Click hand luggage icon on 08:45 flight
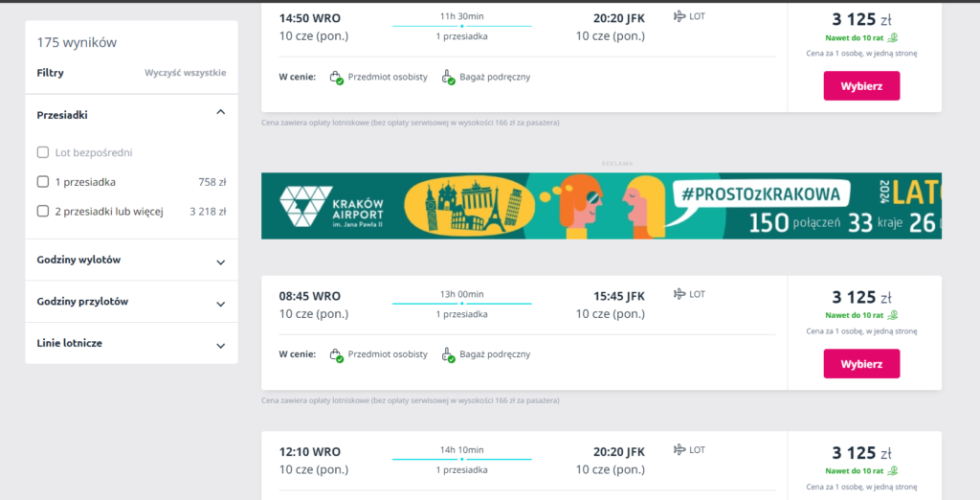The width and height of the screenshot is (980, 500). 448,355
